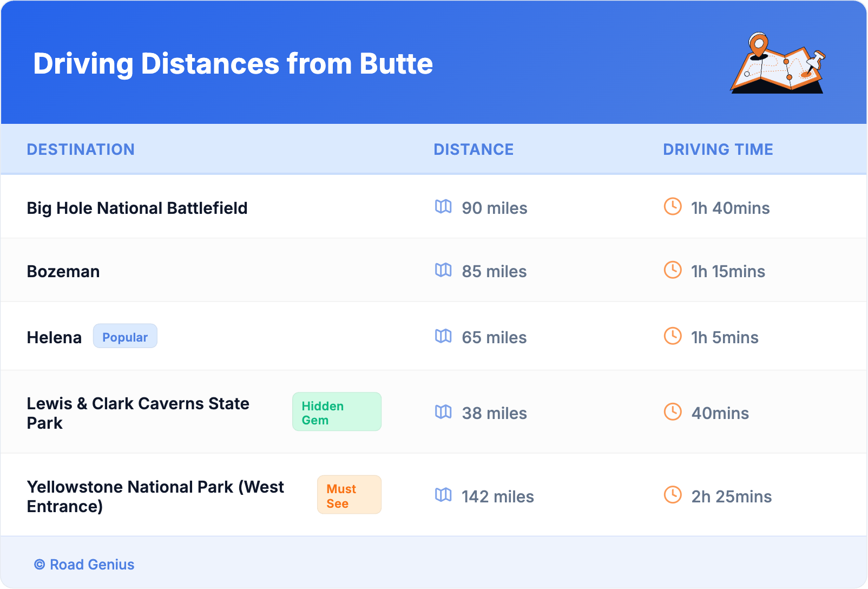The width and height of the screenshot is (868, 589).
Task: Click the Driving Distances from Butte title
Action: click(x=233, y=64)
